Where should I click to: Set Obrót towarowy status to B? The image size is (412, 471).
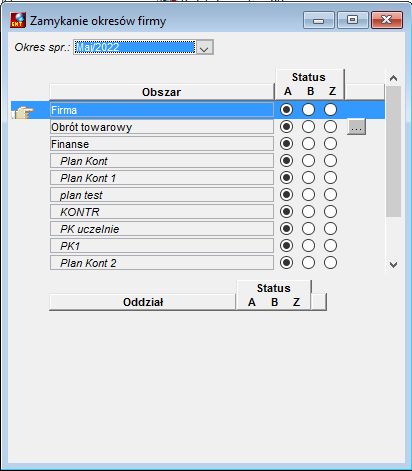pyautogui.click(x=308, y=127)
